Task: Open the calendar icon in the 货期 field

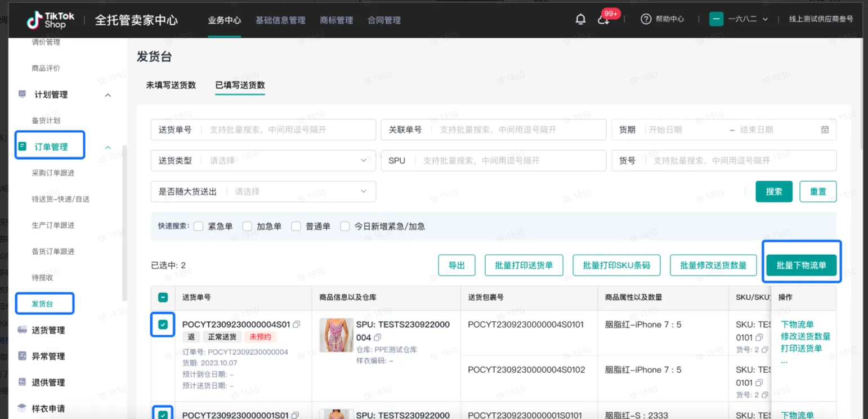Action: click(x=825, y=129)
